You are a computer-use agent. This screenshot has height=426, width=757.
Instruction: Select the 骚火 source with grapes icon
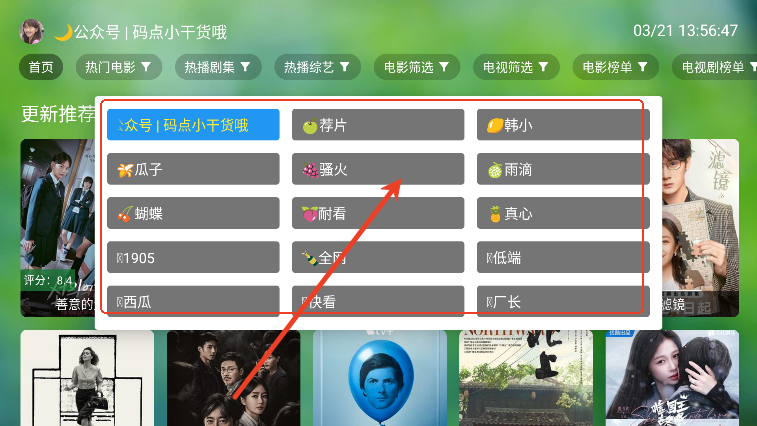tap(378, 169)
